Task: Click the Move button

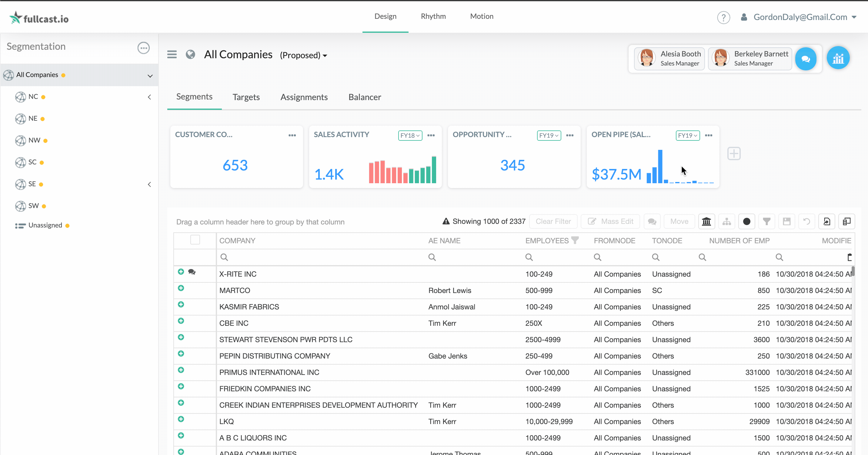Action: [679, 222]
